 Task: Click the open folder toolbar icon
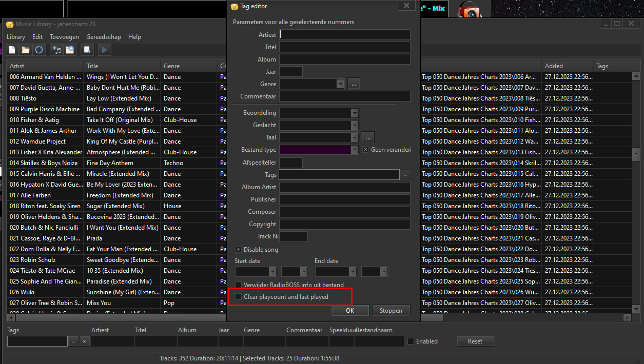(x=25, y=50)
